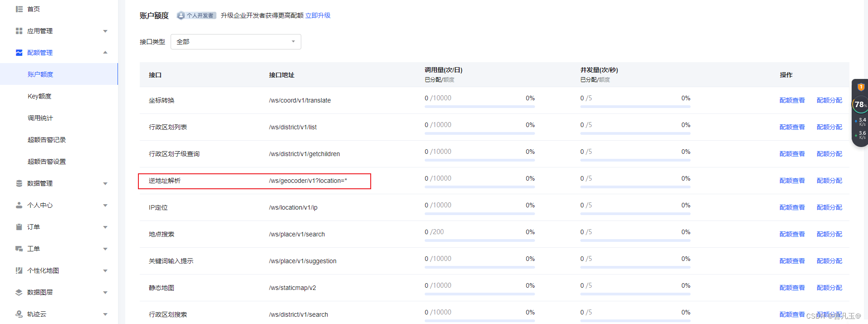Click the 应用管理 grid icon

pos(19,31)
